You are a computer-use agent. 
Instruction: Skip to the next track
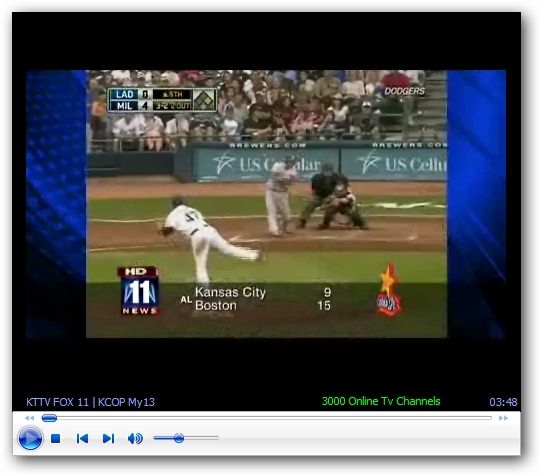click(108, 438)
